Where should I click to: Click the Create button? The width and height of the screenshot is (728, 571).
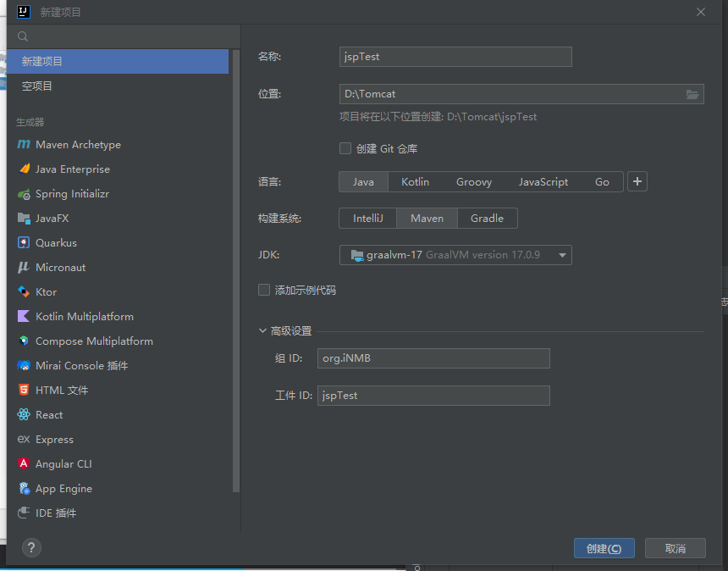[604, 548]
